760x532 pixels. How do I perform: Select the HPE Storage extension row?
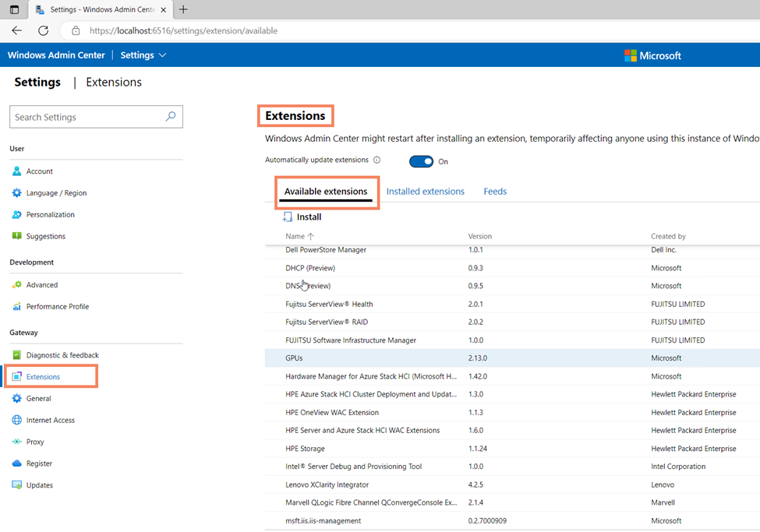pos(512,449)
